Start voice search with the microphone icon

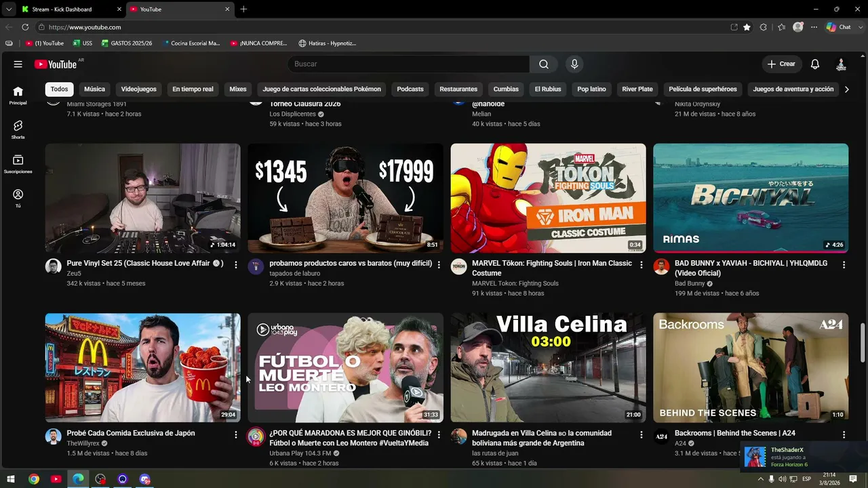(574, 64)
